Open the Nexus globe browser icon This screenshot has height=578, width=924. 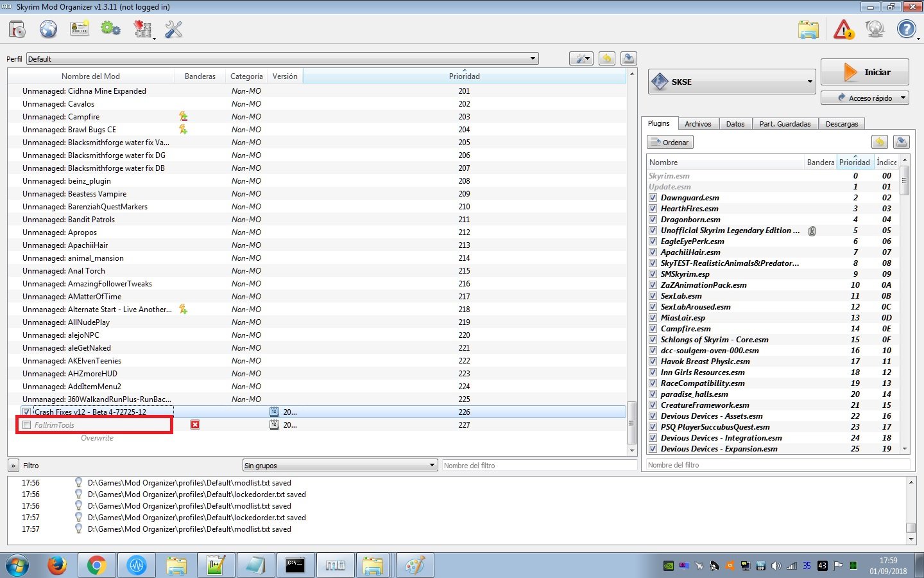(x=48, y=30)
